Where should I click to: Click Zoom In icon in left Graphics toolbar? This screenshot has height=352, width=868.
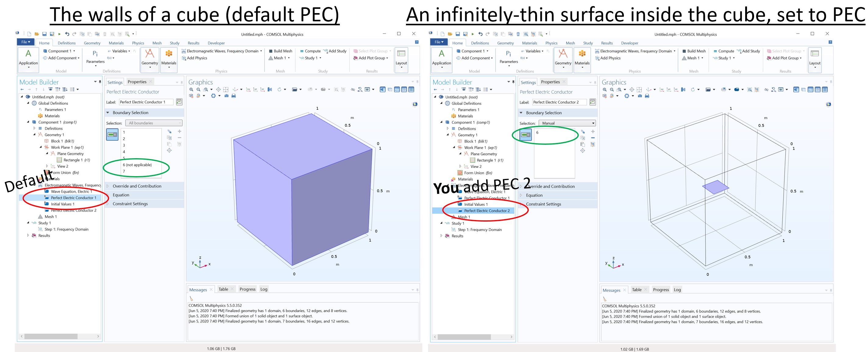point(191,90)
